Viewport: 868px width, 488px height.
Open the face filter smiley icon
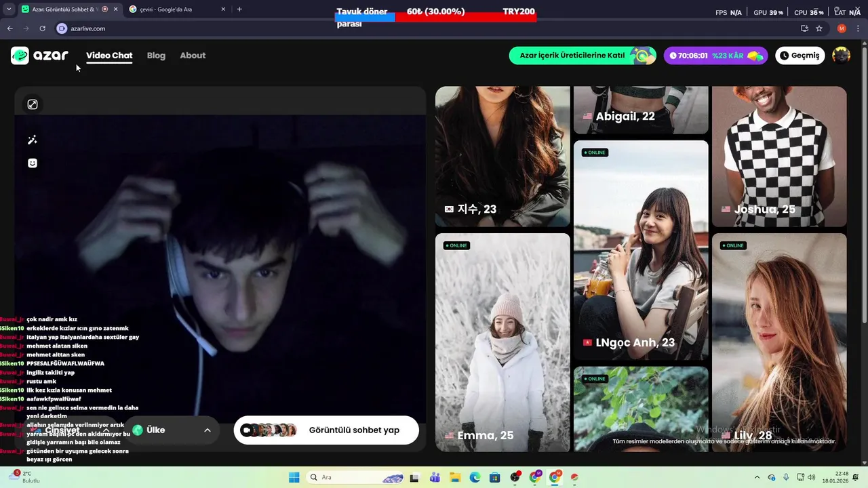click(x=33, y=163)
